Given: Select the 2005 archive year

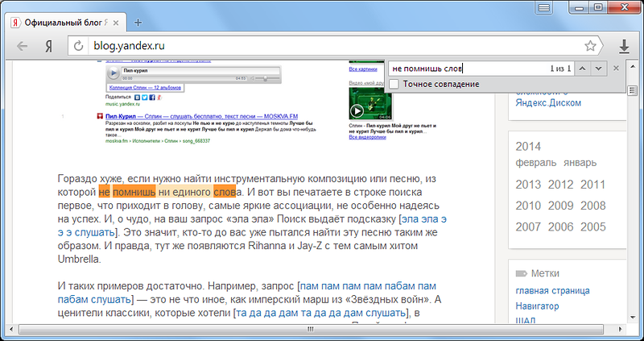Looking at the screenshot, I should [593, 227].
